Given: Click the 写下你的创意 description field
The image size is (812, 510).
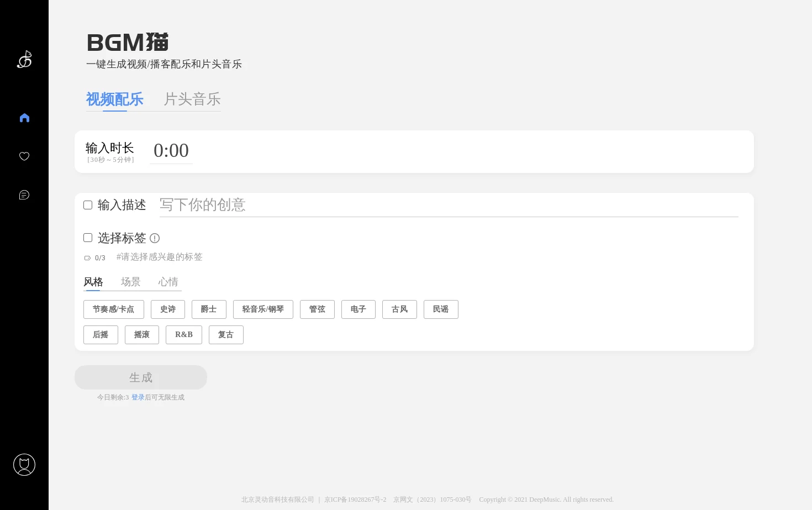Looking at the screenshot, I should click(449, 205).
